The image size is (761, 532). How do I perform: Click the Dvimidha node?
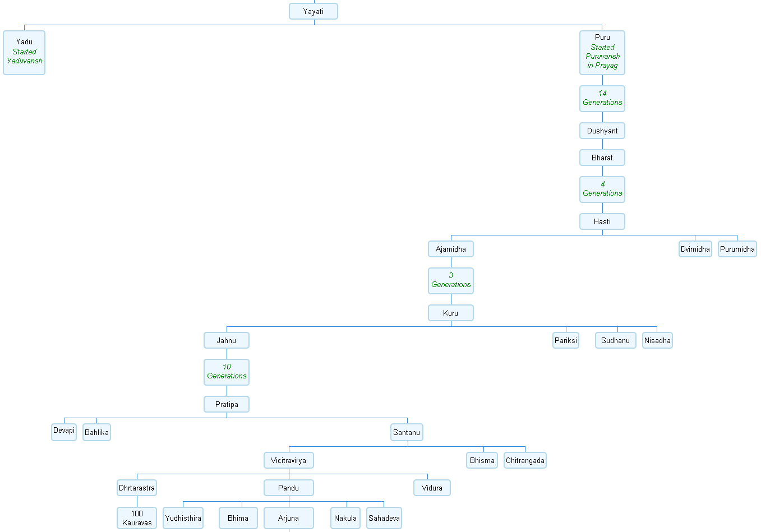[x=695, y=248]
